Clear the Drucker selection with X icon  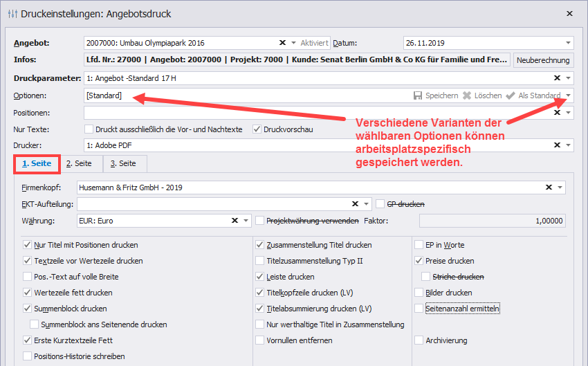(x=557, y=145)
